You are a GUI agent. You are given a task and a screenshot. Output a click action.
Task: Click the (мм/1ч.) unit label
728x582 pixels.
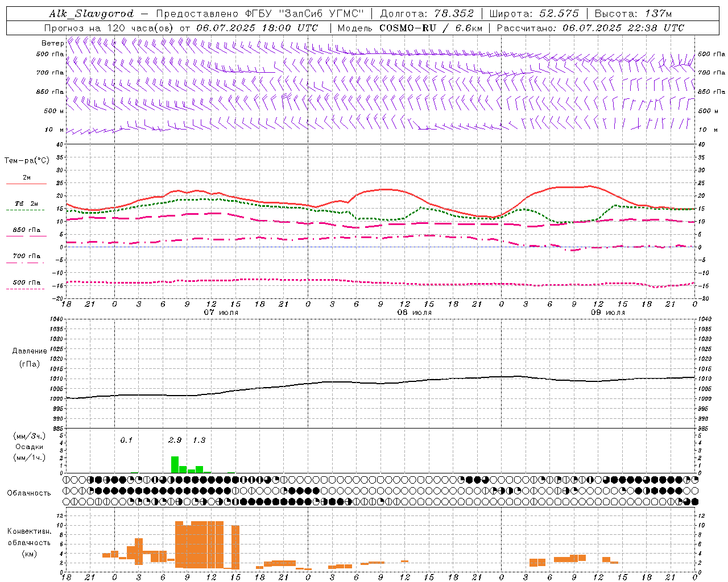(x=29, y=458)
